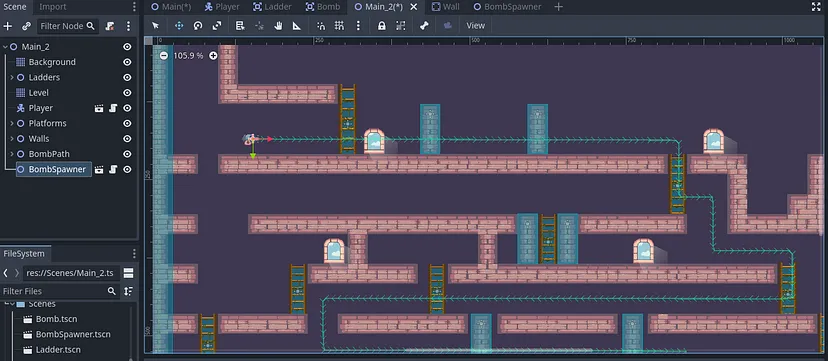The height and width of the screenshot is (361, 828).
Task: Toggle visibility of BombSpawner node
Action: [127, 169]
